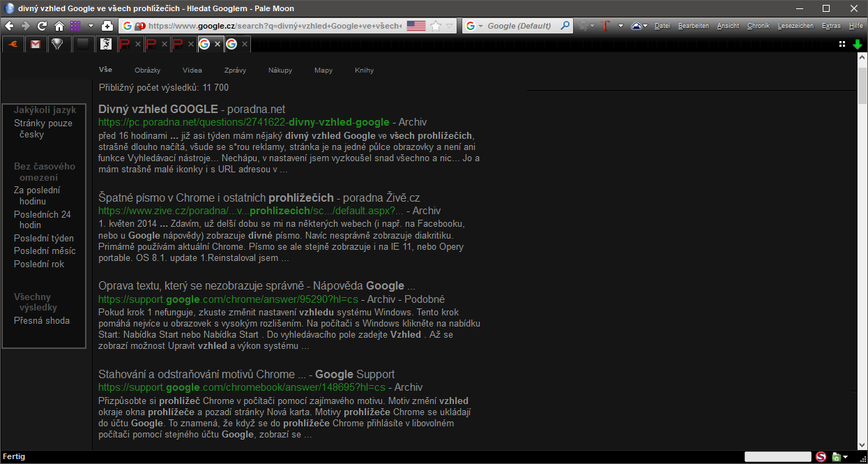Click the purple grid icon in navigation bar
868x464 pixels.
coord(75,26)
